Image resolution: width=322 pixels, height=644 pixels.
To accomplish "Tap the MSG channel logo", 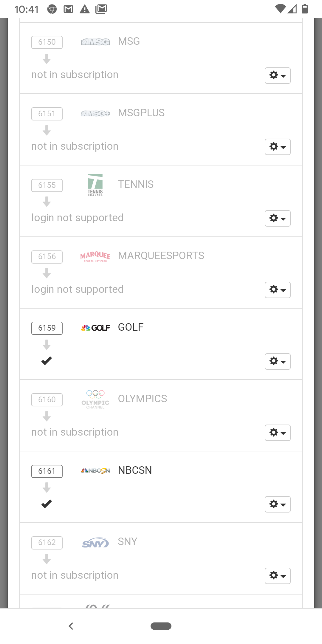I will (x=95, y=42).
